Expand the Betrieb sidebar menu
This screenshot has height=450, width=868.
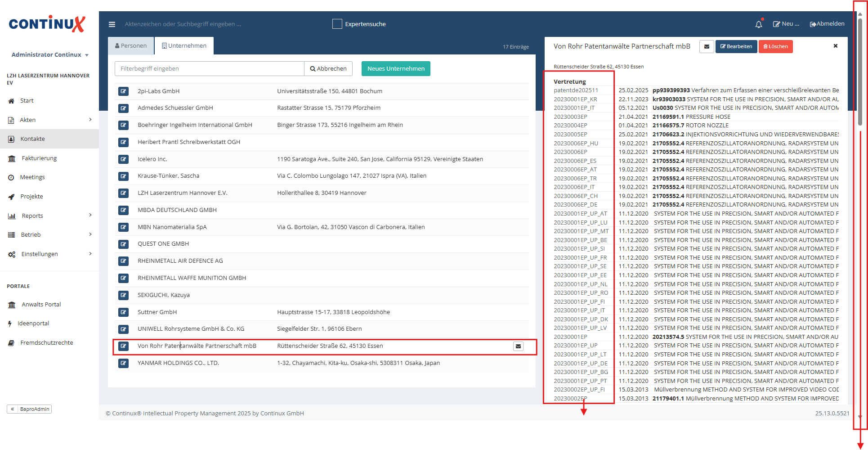click(x=49, y=235)
